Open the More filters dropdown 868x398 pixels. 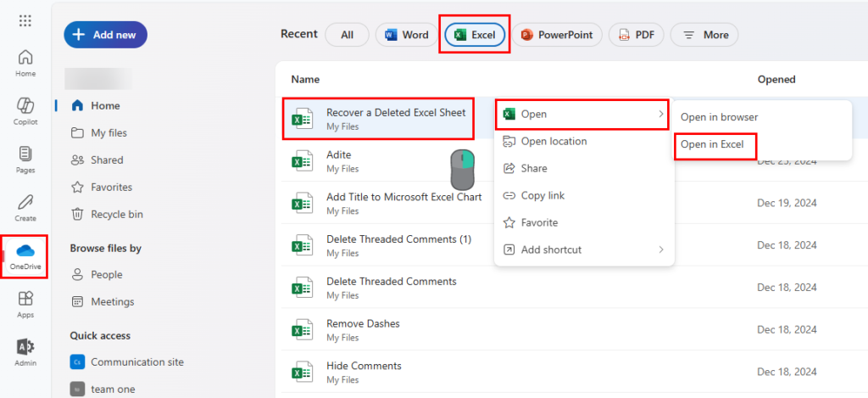point(704,35)
